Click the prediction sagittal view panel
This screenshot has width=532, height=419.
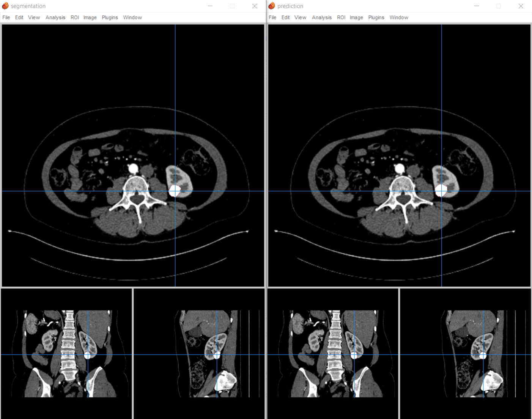tap(466, 354)
